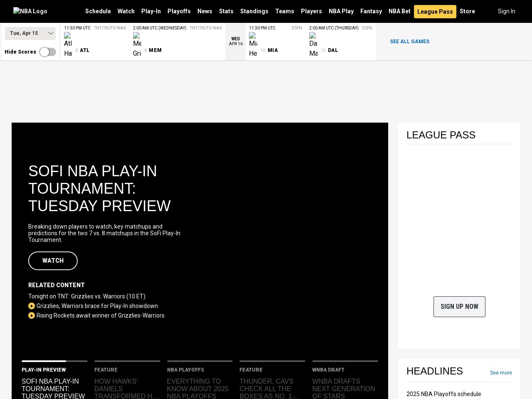Click SEE ALL GAMES link

[409, 42]
